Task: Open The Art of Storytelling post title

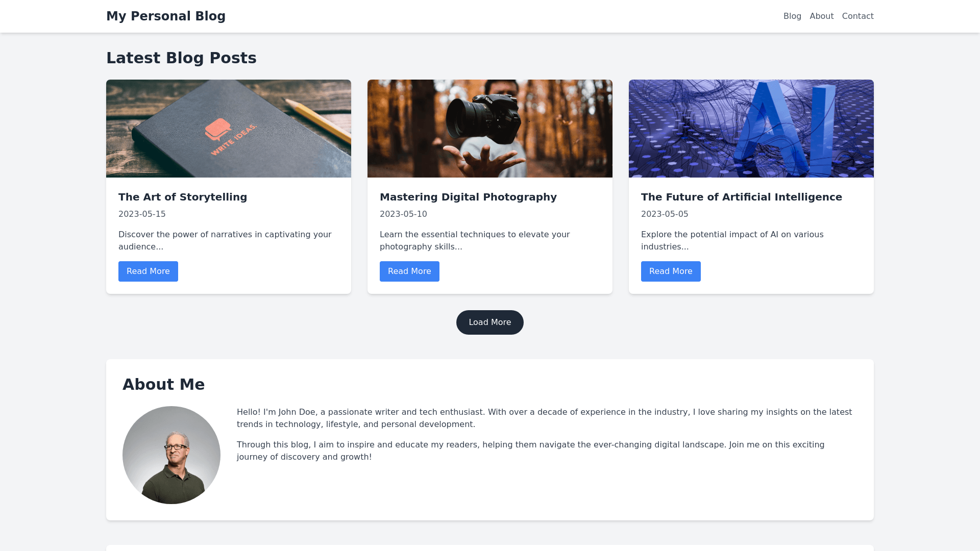Action: pos(183,197)
